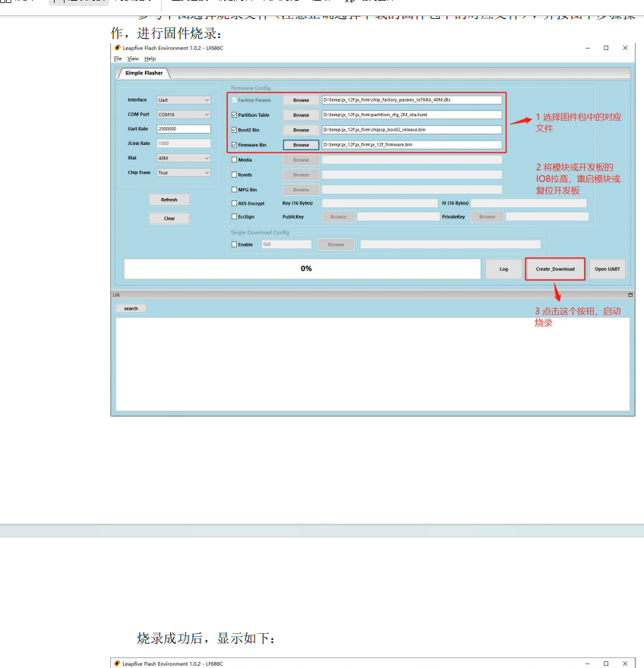Click the 0% progress bar
Image resolution: width=644 pixels, height=668 pixels.
302,269
